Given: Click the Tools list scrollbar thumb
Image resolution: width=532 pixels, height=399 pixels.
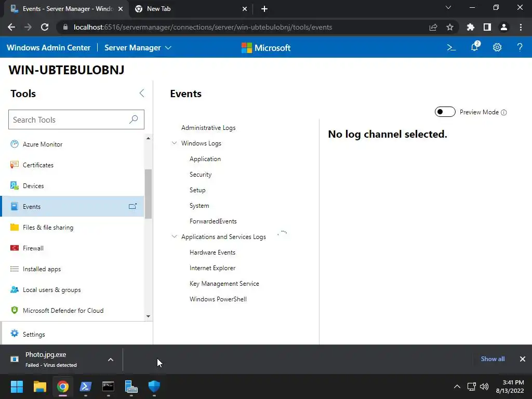Looking at the screenshot, I should pyautogui.click(x=148, y=194).
